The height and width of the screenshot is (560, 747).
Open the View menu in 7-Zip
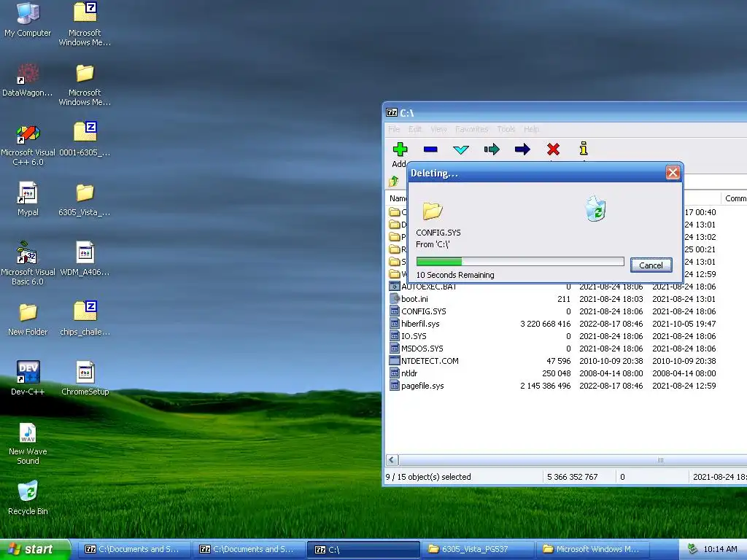coord(438,129)
